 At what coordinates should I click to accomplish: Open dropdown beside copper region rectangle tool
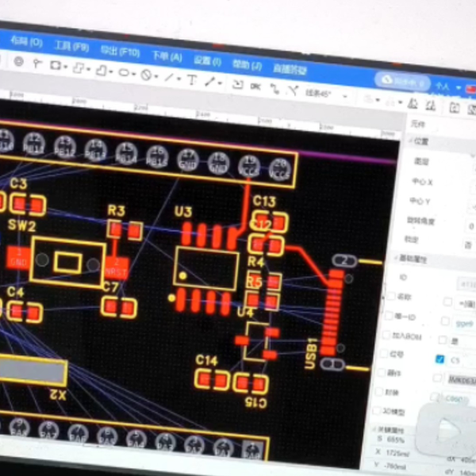pyautogui.click(x=66, y=67)
